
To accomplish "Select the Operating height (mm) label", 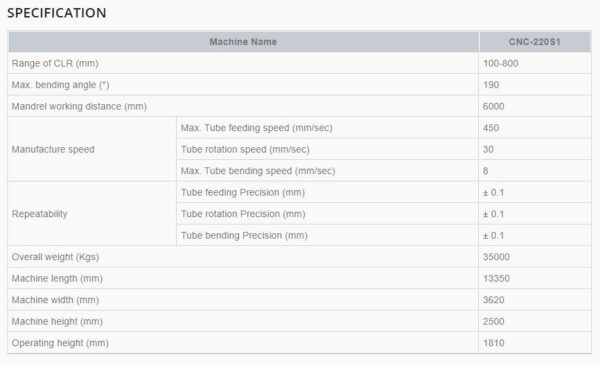I will (60, 343).
